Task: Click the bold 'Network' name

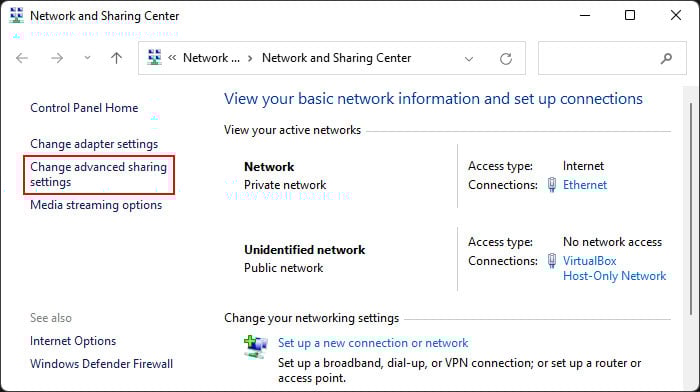Action: point(269,167)
